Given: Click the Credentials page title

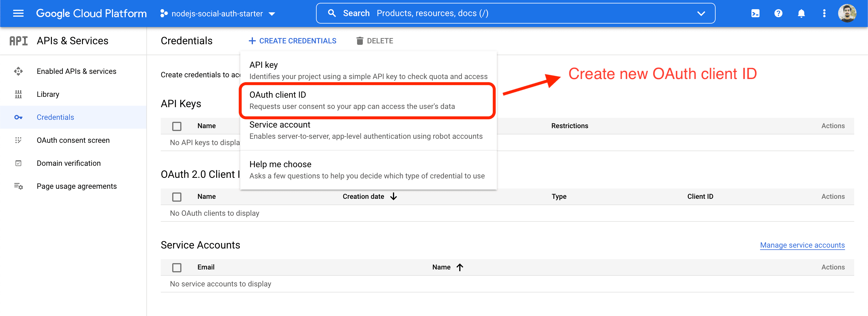Looking at the screenshot, I should (x=187, y=41).
